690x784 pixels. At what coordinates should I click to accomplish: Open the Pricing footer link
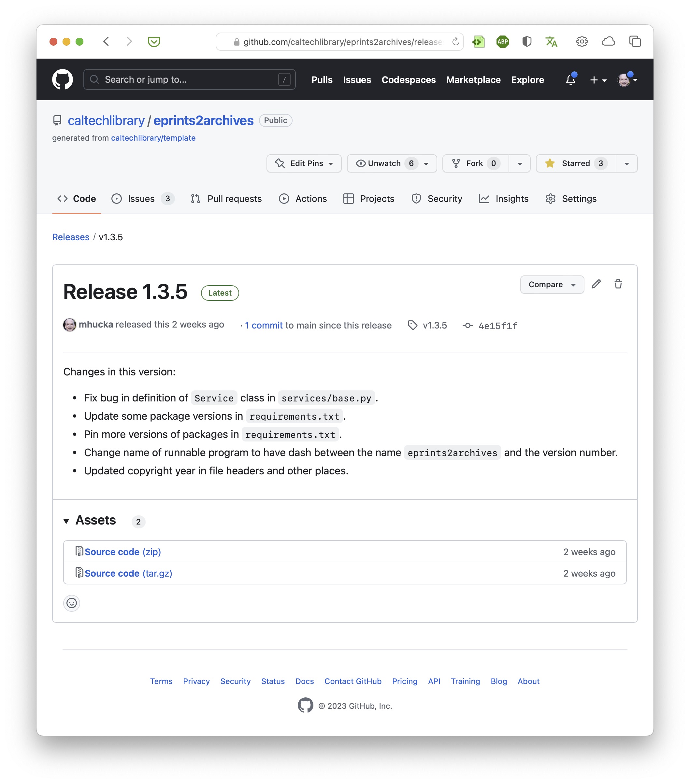(x=405, y=681)
